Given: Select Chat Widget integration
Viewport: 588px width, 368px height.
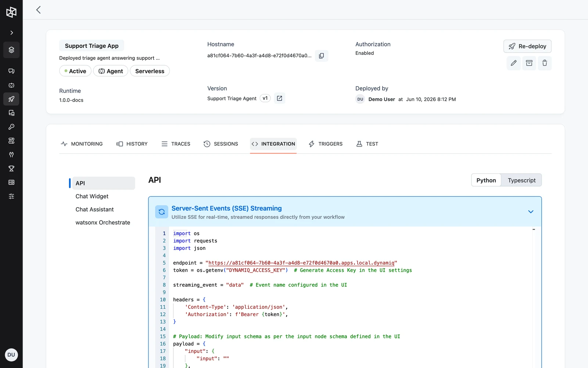Looking at the screenshot, I should (x=92, y=197).
